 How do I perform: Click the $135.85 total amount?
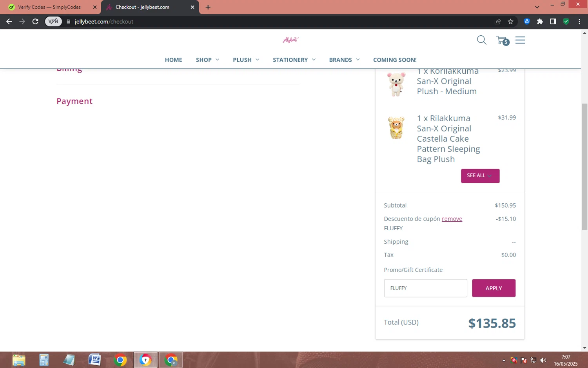(492, 323)
